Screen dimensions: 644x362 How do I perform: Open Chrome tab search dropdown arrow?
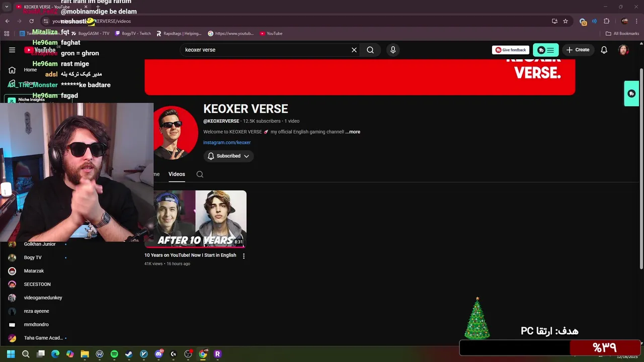coord(7,7)
